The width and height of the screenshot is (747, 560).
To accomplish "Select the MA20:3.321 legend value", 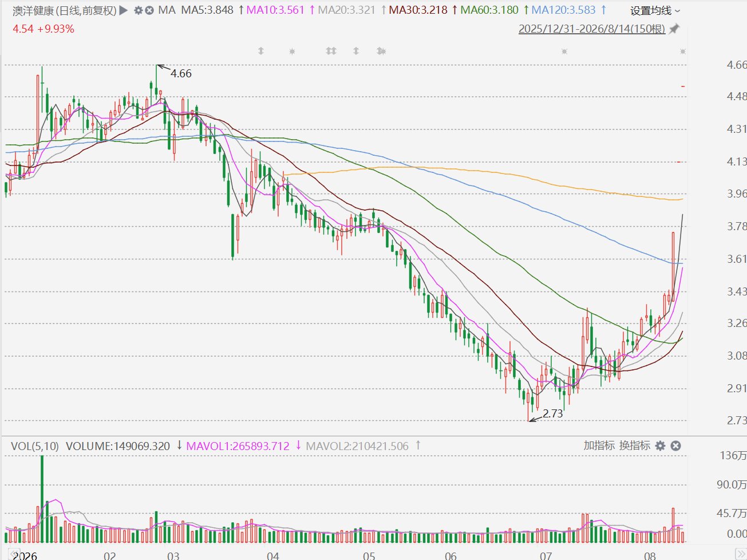I will 347,10.
